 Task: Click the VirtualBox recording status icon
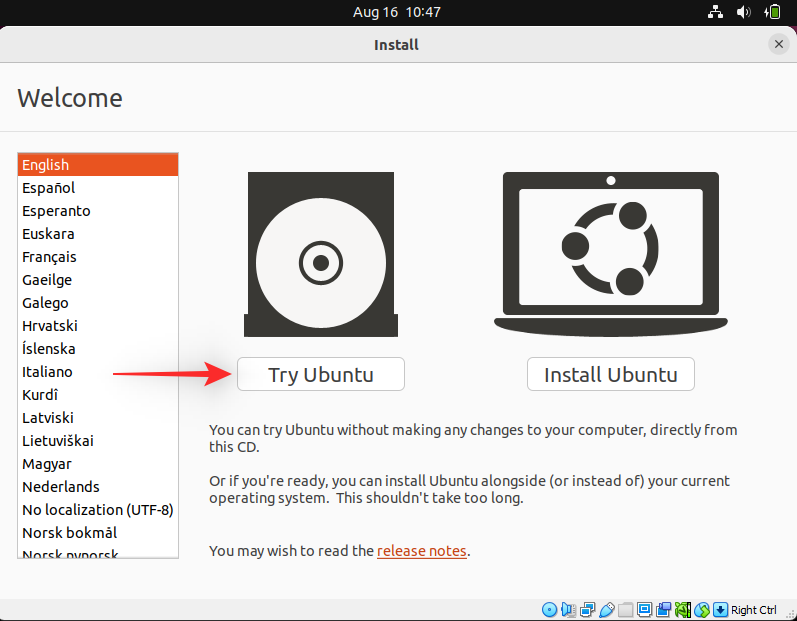click(663, 609)
